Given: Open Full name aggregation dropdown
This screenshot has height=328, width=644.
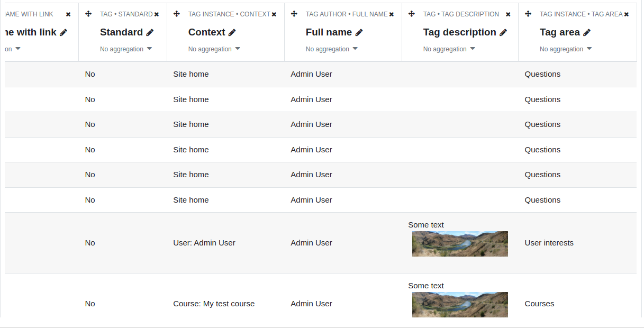Looking at the screenshot, I should click(332, 49).
